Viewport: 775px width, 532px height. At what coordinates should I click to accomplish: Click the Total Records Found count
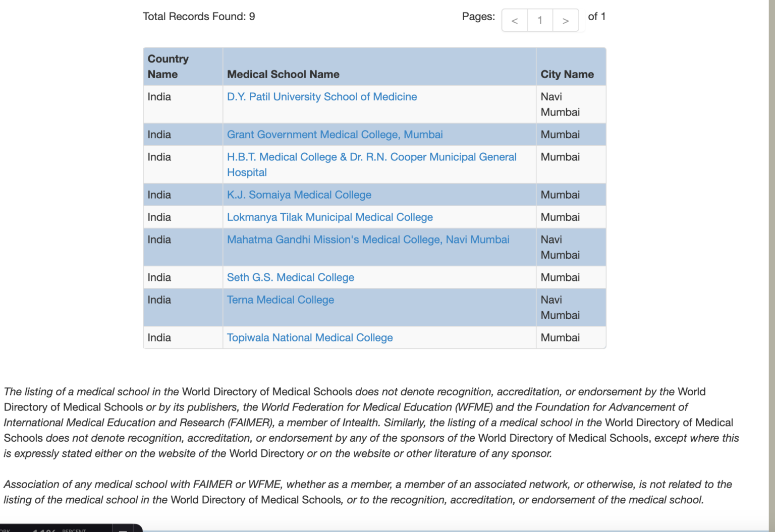click(199, 16)
